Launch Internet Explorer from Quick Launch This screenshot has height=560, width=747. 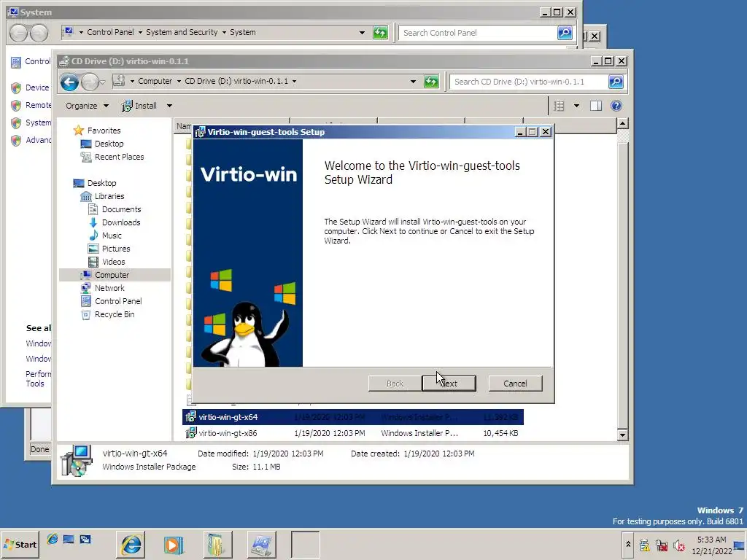(x=53, y=539)
